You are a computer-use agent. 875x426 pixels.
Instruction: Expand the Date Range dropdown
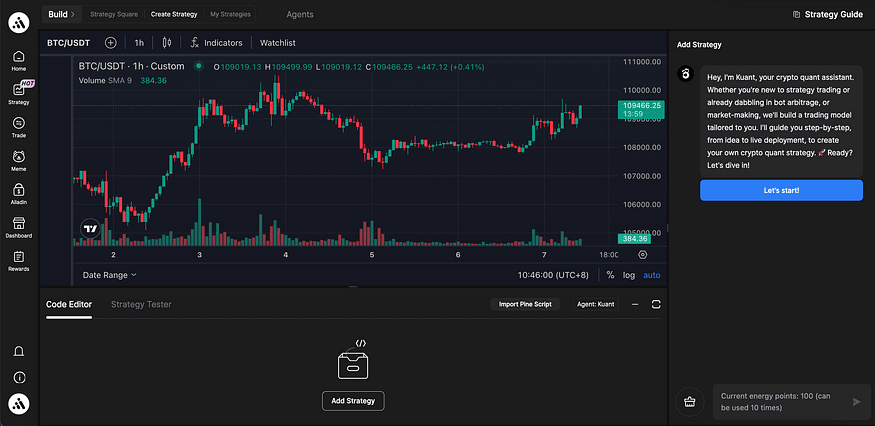(x=109, y=275)
